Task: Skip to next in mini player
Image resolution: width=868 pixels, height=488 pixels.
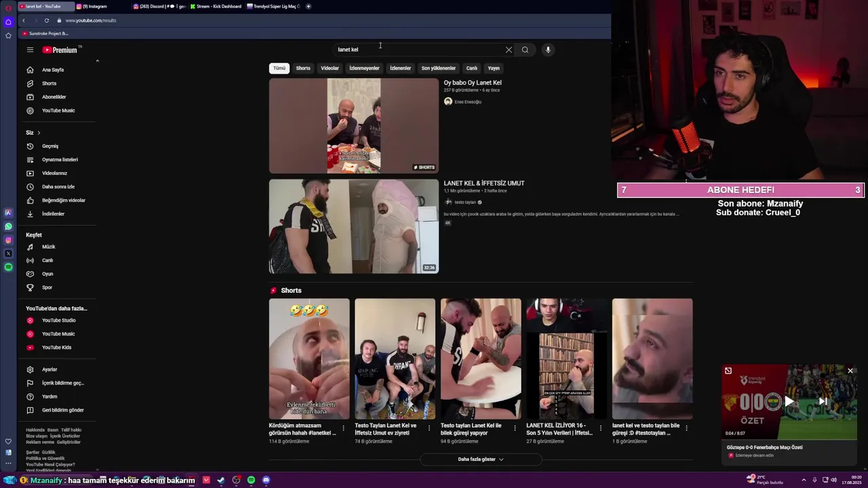Action: coord(823,401)
